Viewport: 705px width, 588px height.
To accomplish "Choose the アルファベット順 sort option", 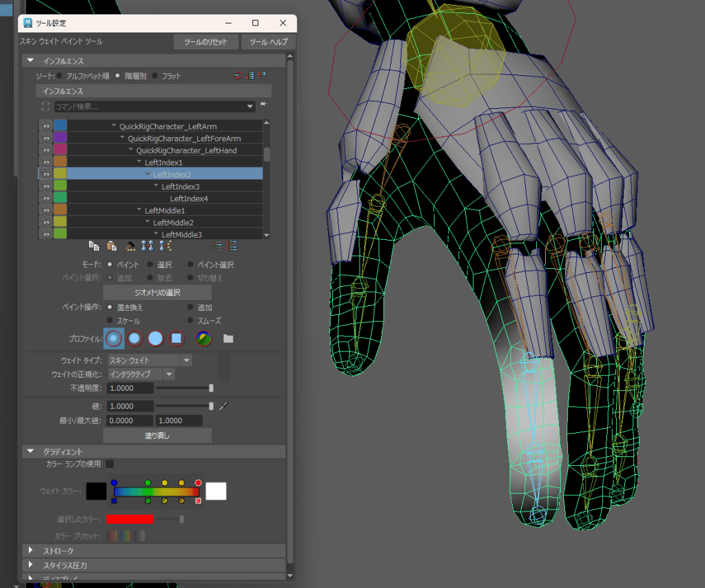I will (60, 76).
